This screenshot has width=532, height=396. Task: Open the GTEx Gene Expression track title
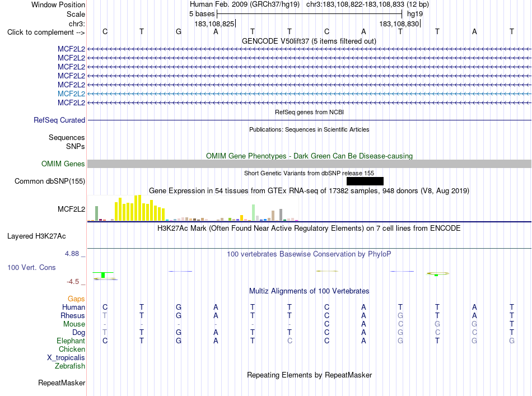(309, 190)
